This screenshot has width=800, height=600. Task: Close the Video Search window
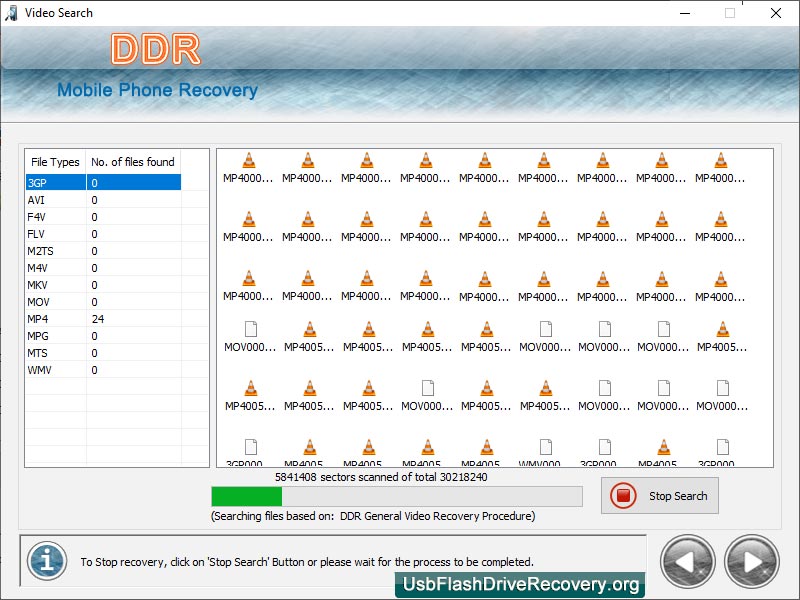coord(776,13)
